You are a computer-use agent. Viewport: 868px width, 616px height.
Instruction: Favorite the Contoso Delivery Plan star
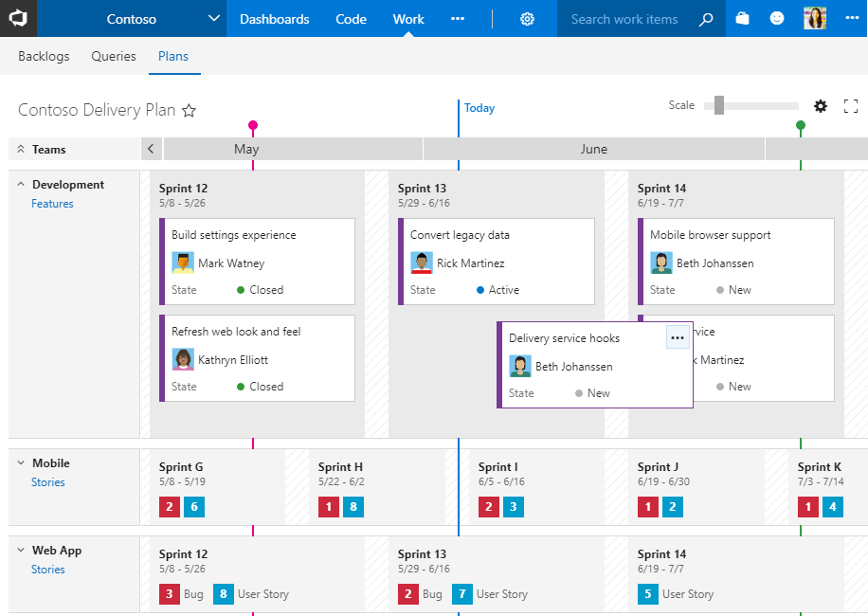point(189,111)
